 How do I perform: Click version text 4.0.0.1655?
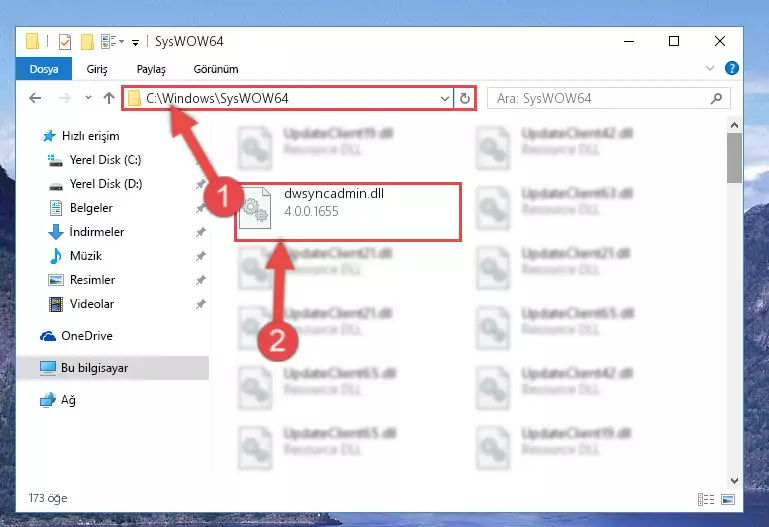click(311, 211)
